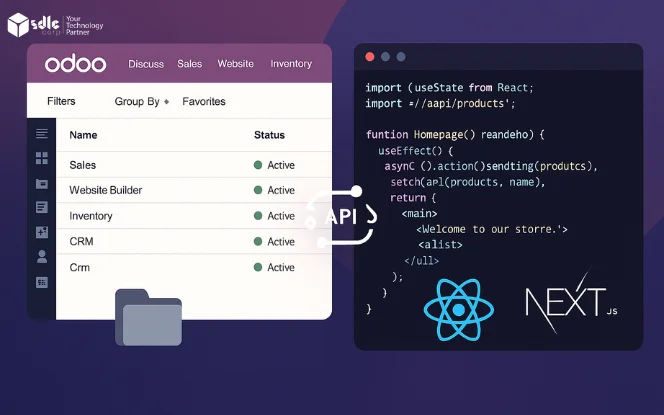Click the large folder icon below the list
The width and height of the screenshot is (664, 415).
[x=148, y=317]
